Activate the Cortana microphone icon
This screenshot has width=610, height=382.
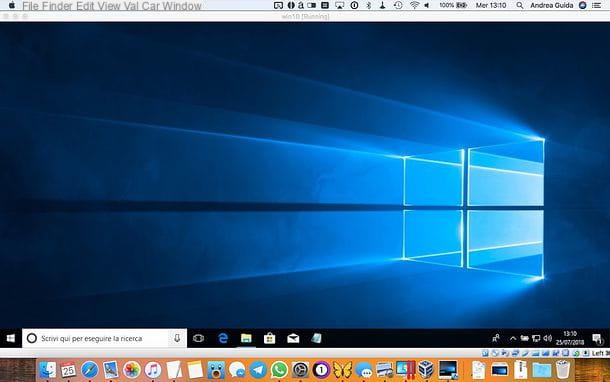(x=177, y=338)
